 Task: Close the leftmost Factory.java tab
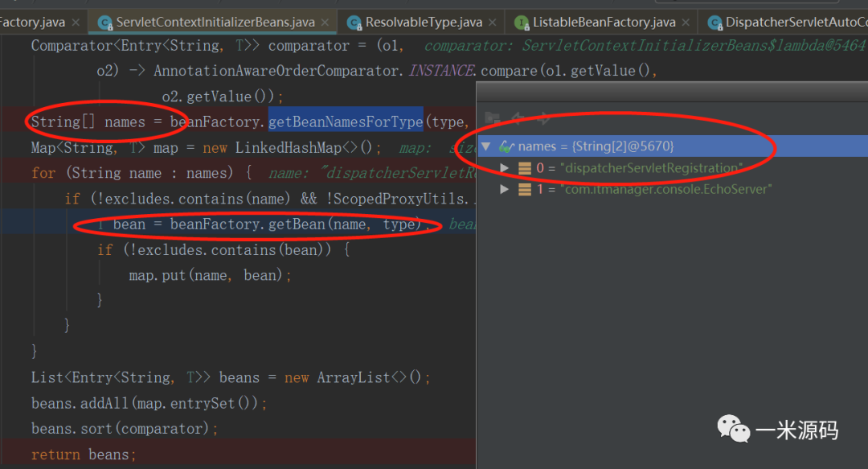pos(76,23)
